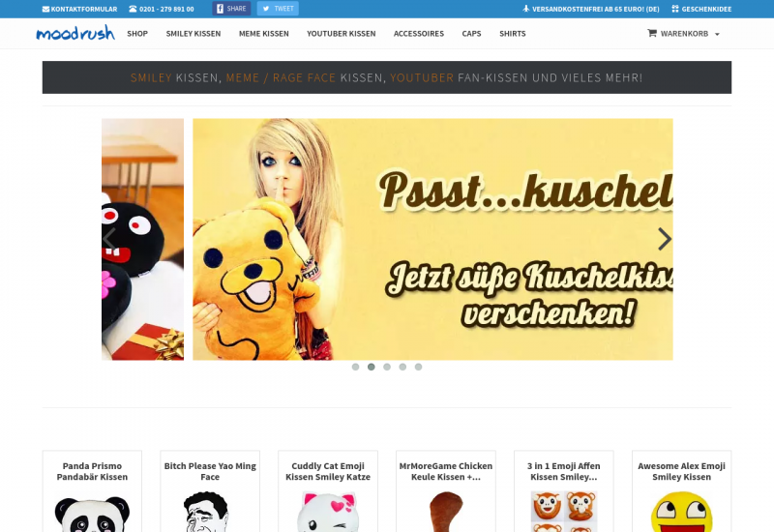Click the Facebook Share button

point(231,9)
